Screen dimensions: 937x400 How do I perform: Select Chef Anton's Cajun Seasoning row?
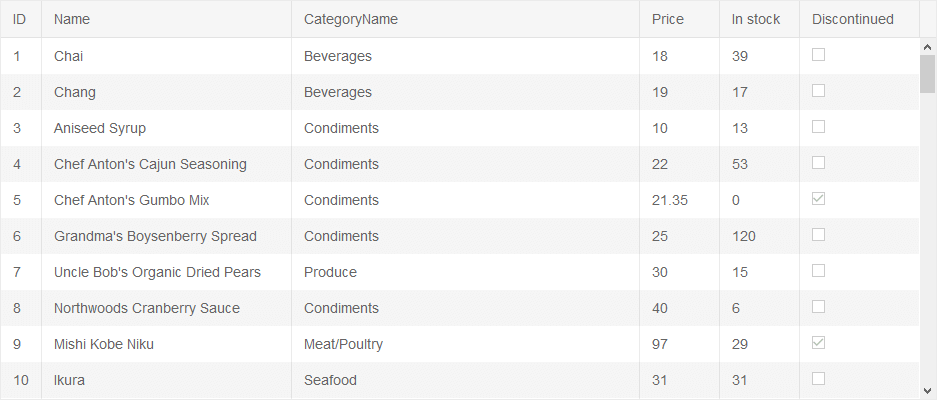point(460,164)
